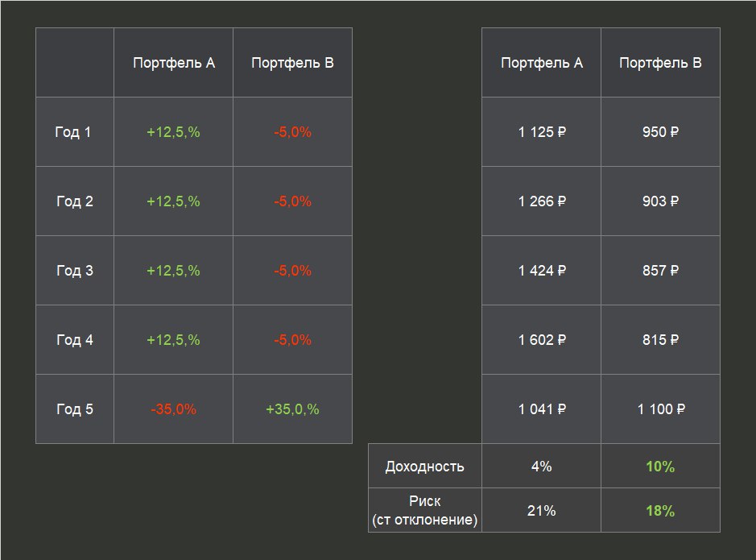Select the 1 602 ₽ cell
The width and height of the screenshot is (756, 560).
[x=542, y=340]
